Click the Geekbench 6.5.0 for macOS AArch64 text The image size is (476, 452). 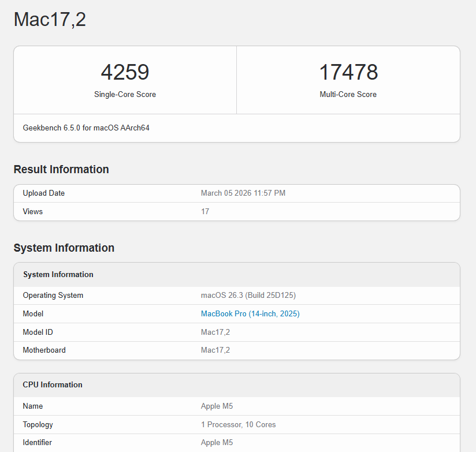(86, 128)
